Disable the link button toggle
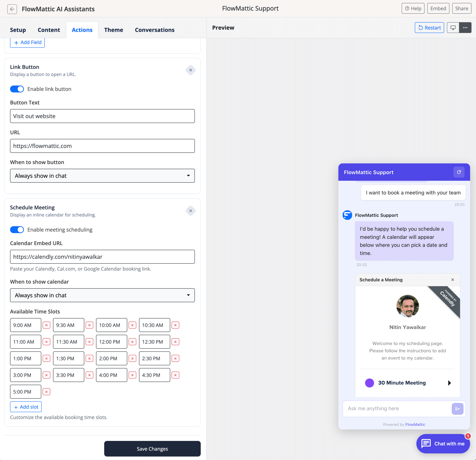This screenshot has height=460, width=476. pos(17,89)
